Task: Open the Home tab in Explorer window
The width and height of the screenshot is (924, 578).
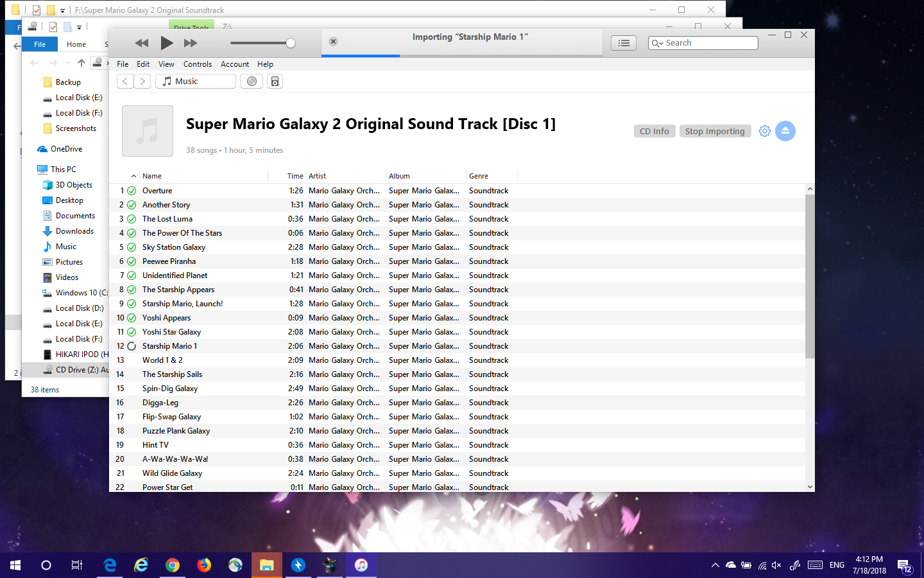Action: (76, 44)
